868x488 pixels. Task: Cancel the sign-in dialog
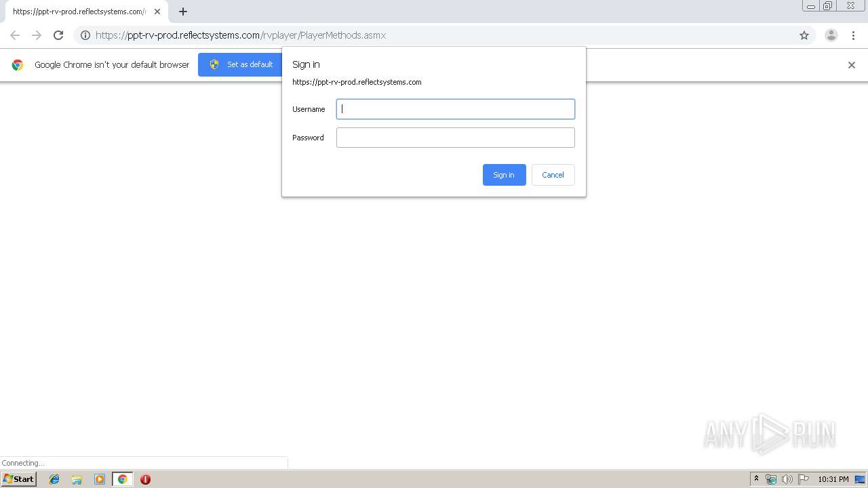click(x=553, y=175)
